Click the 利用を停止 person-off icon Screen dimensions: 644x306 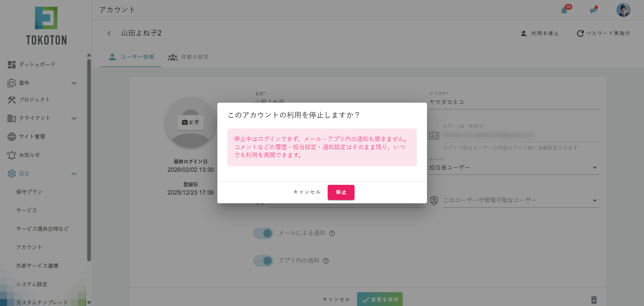(524, 34)
